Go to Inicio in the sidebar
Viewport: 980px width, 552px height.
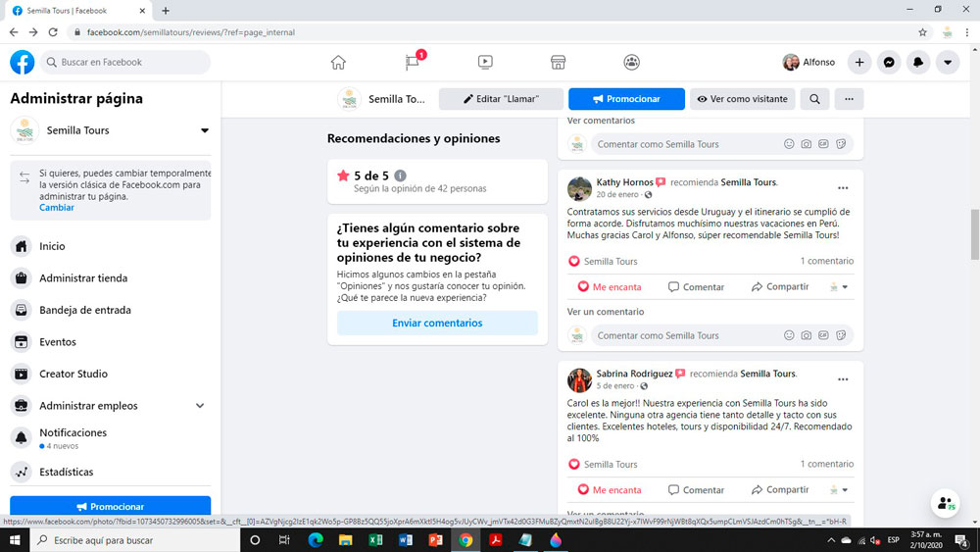110,246
